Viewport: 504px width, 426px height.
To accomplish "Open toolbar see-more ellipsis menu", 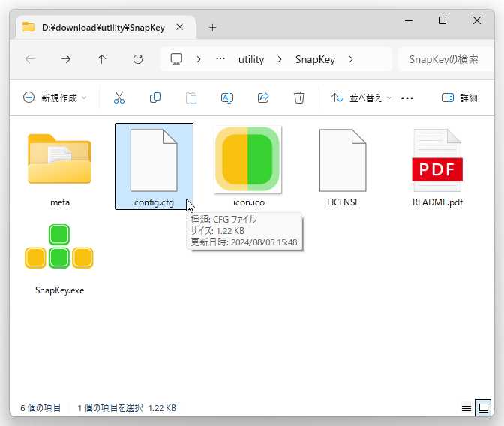I will (407, 97).
